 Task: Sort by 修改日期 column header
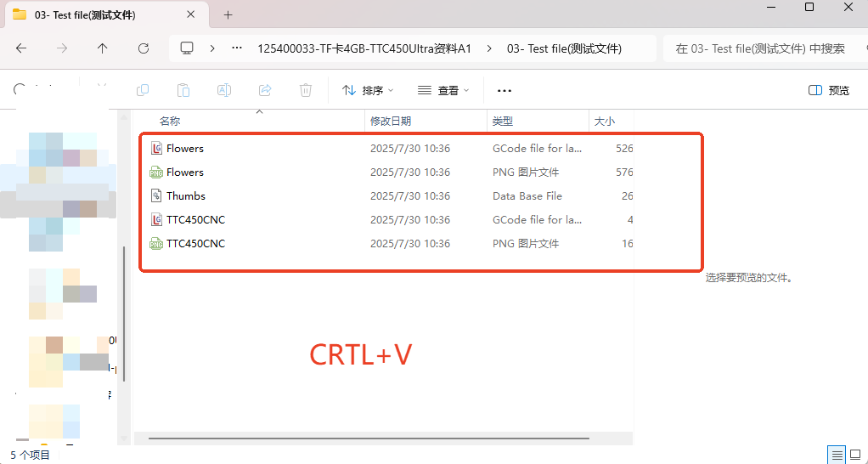pyautogui.click(x=391, y=122)
